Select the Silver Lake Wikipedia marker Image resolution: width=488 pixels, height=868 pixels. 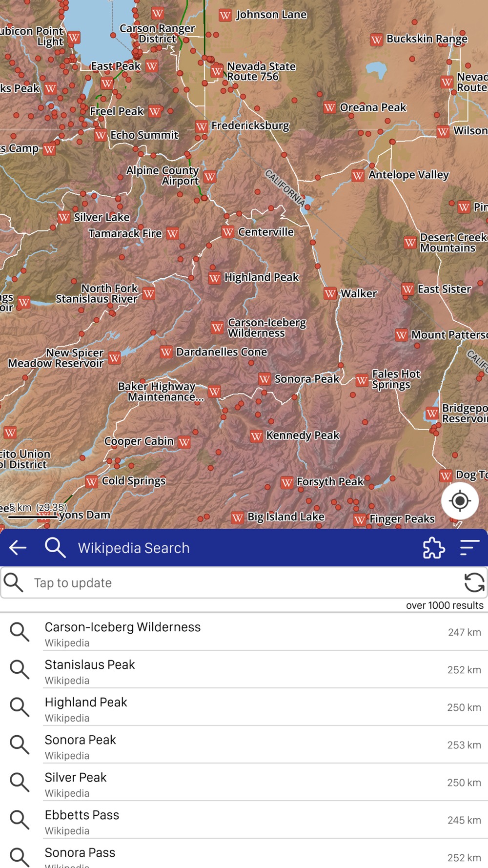63,217
